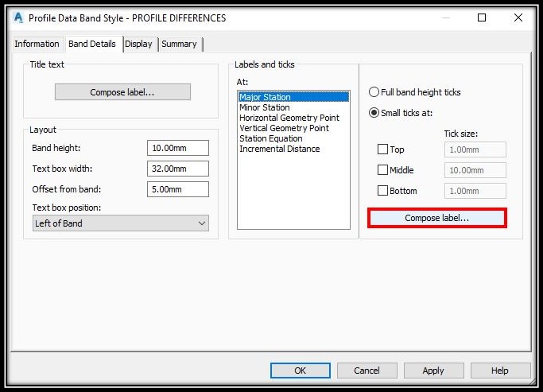This screenshot has width=543, height=392.
Task: Click the Apply button
Action: click(x=433, y=371)
